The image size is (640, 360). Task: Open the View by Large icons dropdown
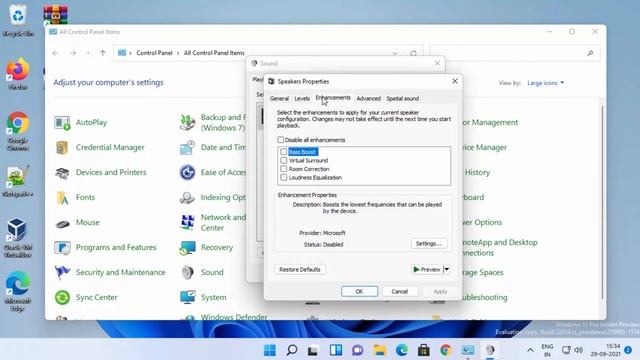(x=546, y=83)
